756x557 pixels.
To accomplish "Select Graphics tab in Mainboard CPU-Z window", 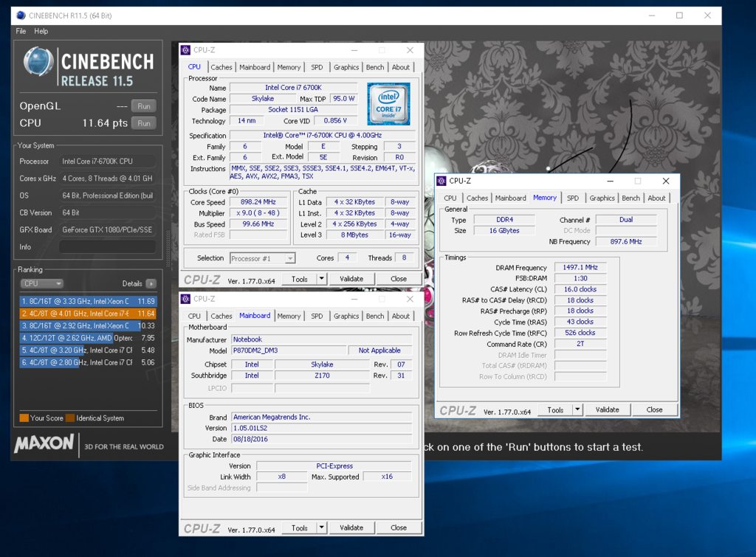I will [x=346, y=316].
